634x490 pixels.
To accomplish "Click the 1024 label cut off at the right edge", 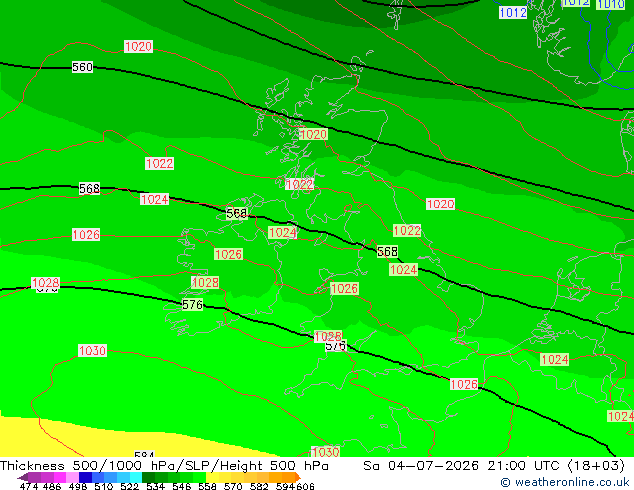I will pyautogui.click(x=621, y=416).
